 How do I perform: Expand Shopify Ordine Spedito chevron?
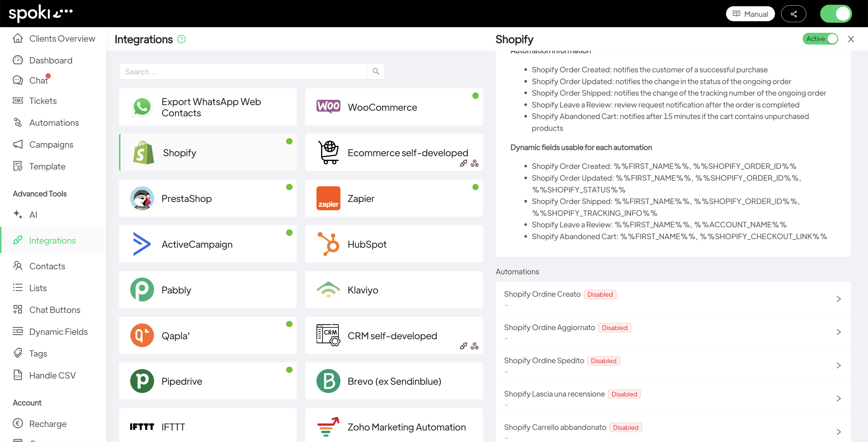[838, 365]
